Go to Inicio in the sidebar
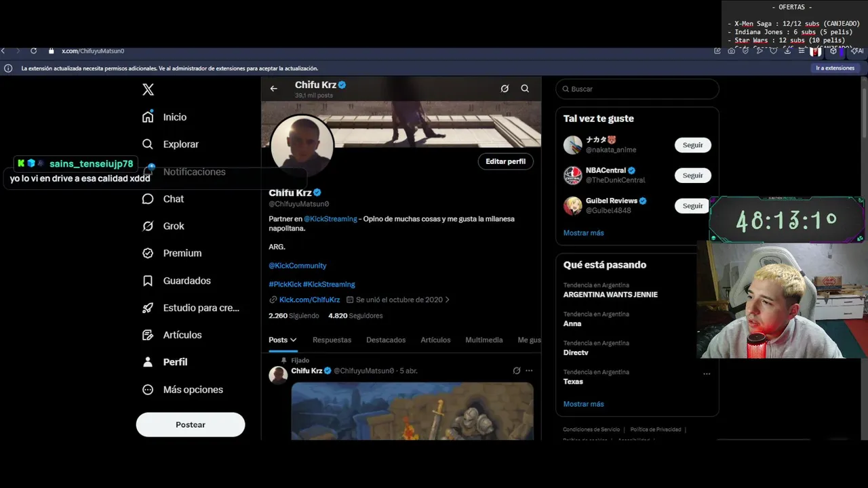 [165, 117]
